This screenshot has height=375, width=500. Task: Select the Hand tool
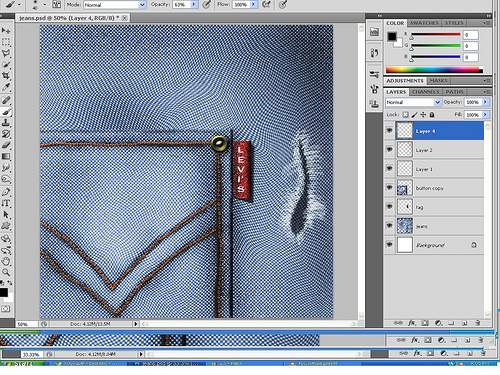[x=6, y=261]
